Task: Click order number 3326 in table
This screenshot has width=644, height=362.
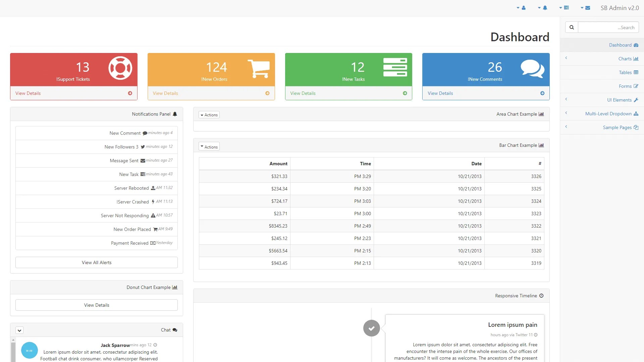Action: (514, 176)
